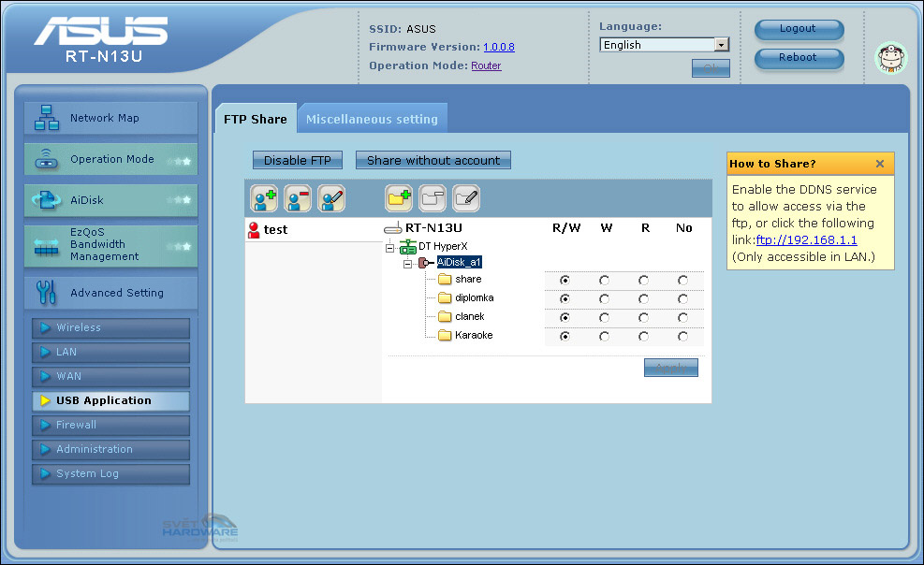Image resolution: width=924 pixels, height=565 pixels.
Task: Click the add user account icon
Action: tap(264, 198)
